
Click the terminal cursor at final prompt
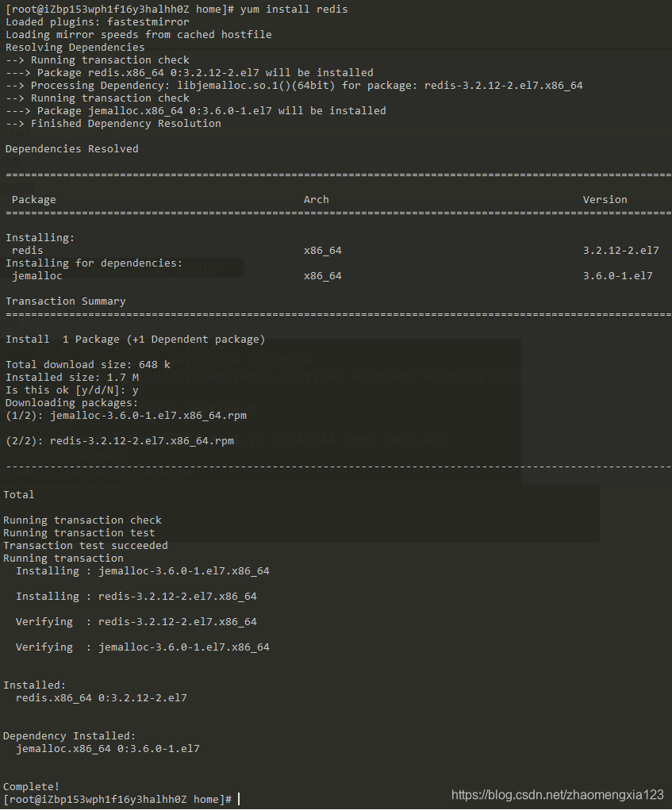pyautogui.click(x=239, y=799)
